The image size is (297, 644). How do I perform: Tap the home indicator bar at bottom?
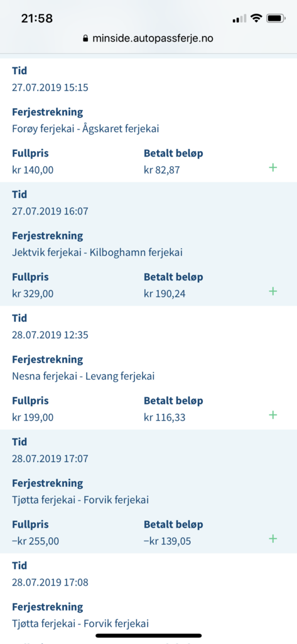coord(148,635)
